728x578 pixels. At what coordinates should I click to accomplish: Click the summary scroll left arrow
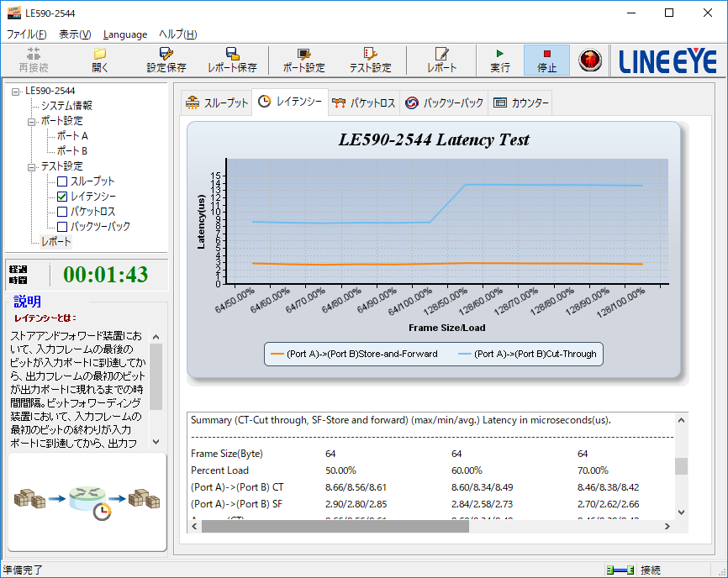(194, 526)
